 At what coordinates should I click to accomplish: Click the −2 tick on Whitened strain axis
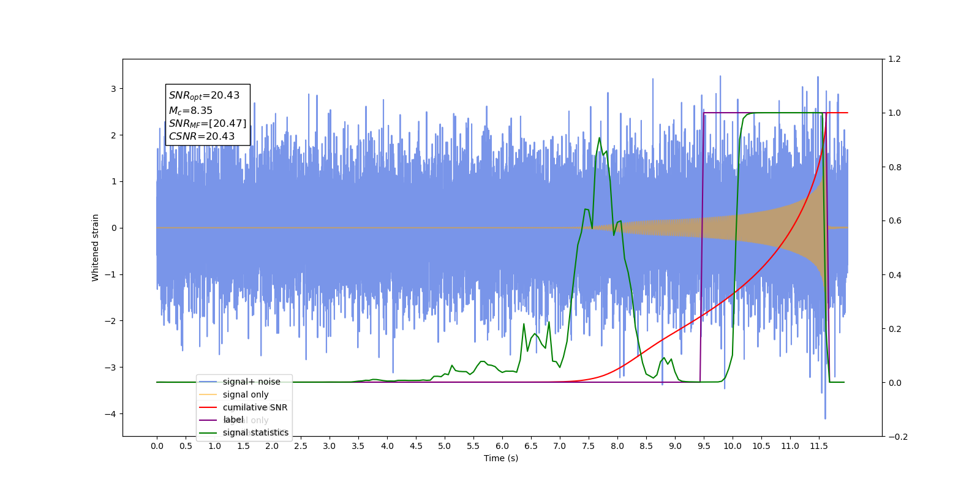click(x=109, y=321)
